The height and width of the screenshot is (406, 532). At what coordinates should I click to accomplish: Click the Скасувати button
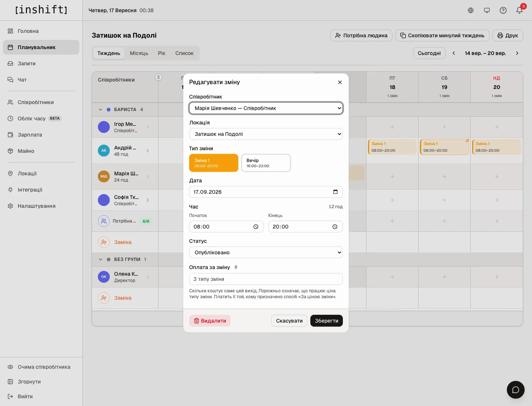click(x=289, y=321)
